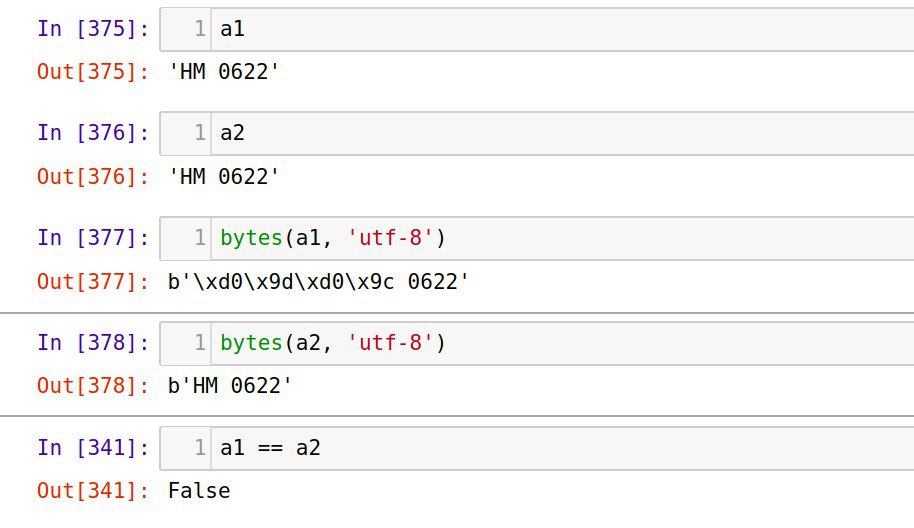
Task: Select the In [341] prompt label
Action: pos(93,448)
